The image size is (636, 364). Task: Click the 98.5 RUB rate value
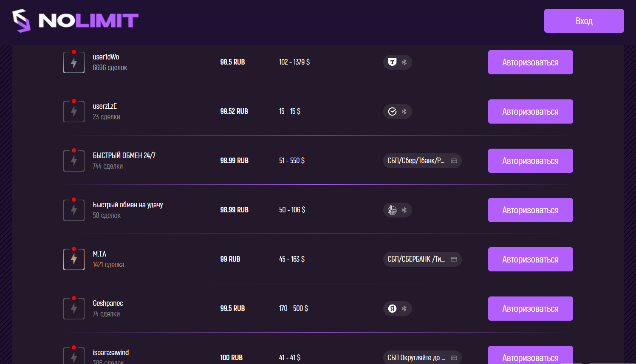point(232,62)
